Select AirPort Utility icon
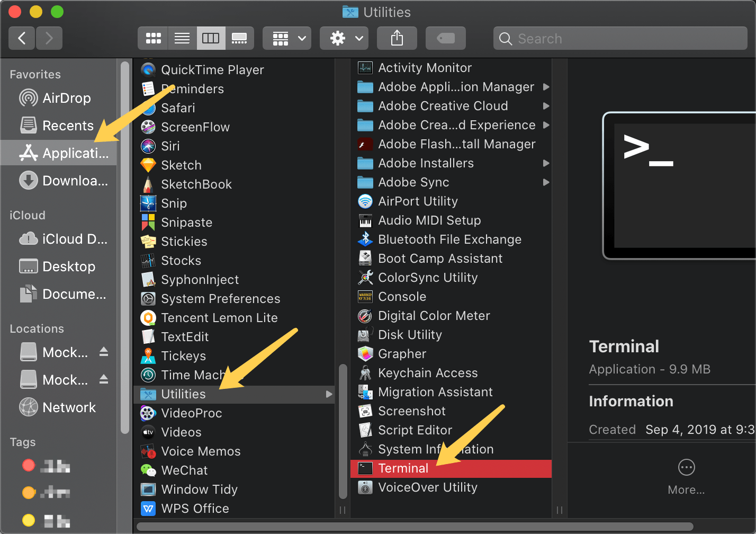756x534 pixels. 365,201
